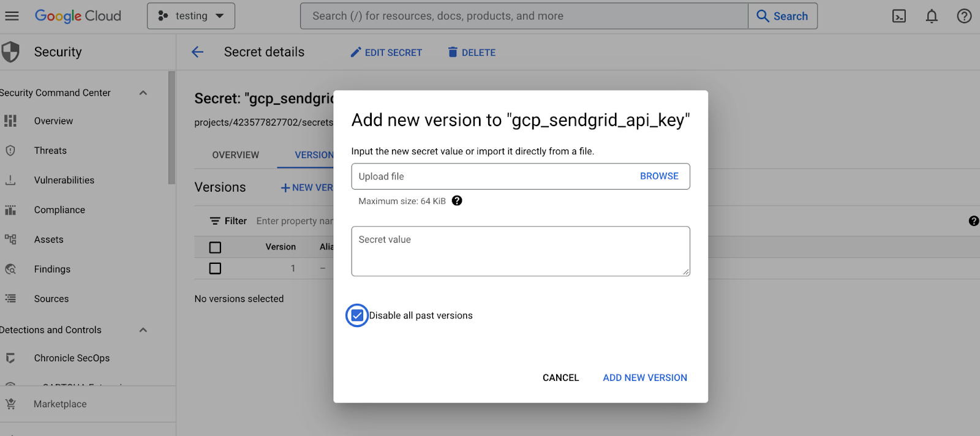
Task: Activate Cloud Shell terminal icon
Action: tap(899, 17)
